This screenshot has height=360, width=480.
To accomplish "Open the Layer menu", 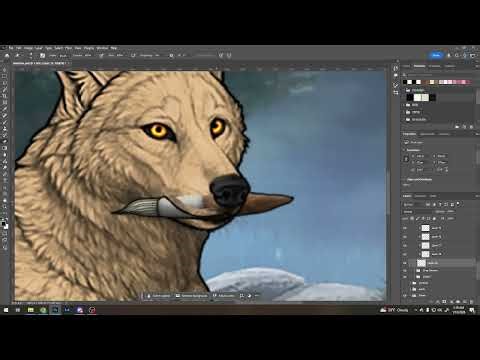I will tap(39, 48).
